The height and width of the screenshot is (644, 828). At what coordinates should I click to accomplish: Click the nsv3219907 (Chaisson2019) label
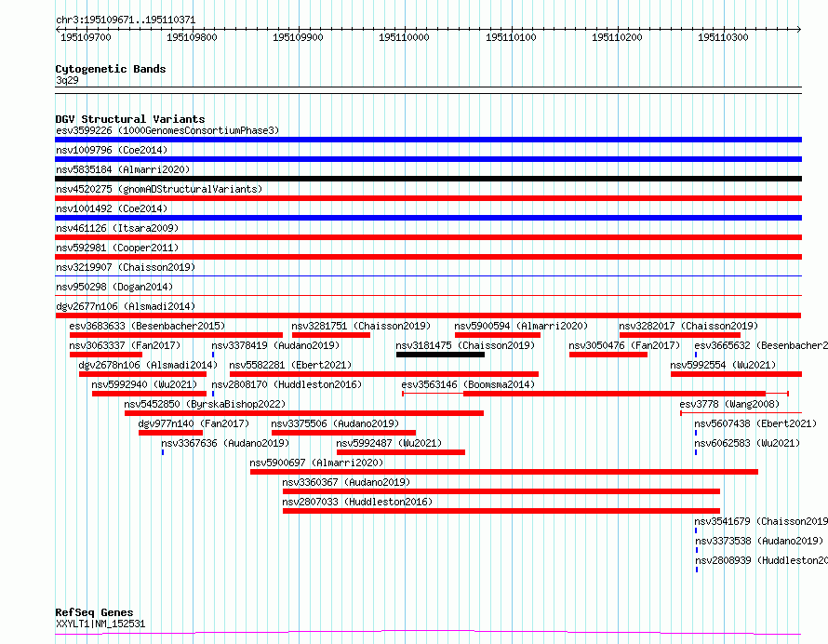click(x=126, y=267)
